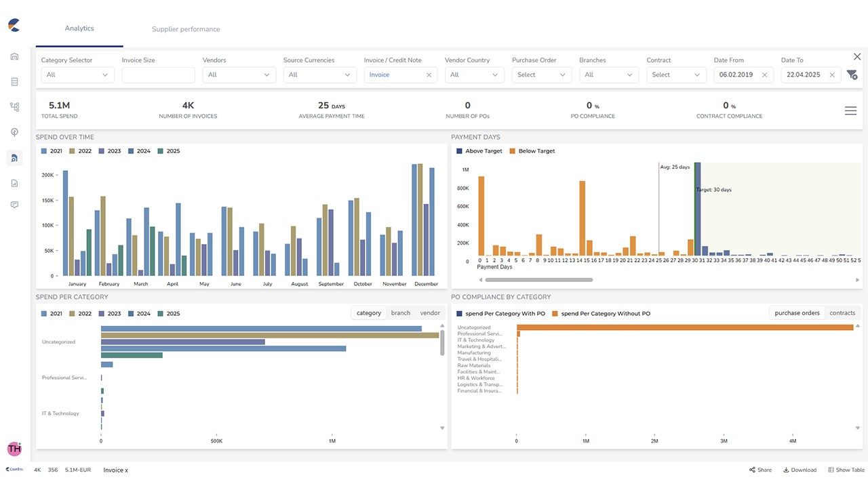868x488 pixels.
Task: Open the home icon in sidebar
Action: click(x=14, y=56)
